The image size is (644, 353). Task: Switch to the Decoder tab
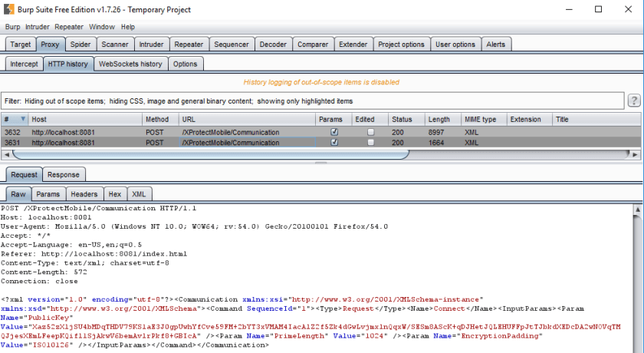pos(273,45)
